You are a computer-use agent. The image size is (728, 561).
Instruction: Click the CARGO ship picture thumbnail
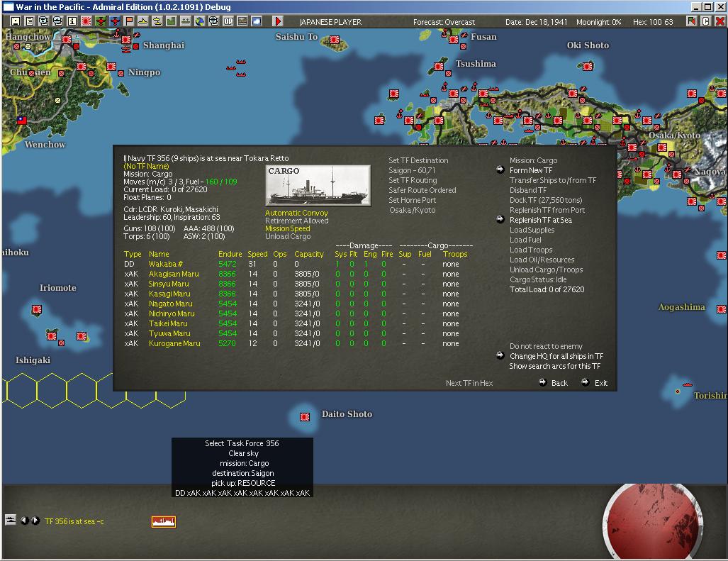click(318, 185)
